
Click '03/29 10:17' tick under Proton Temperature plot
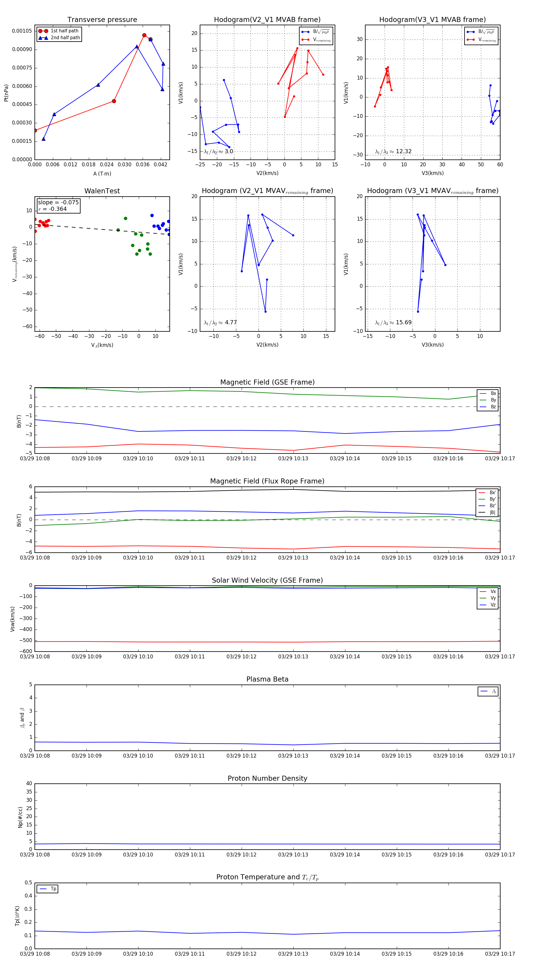pos(500,954)
